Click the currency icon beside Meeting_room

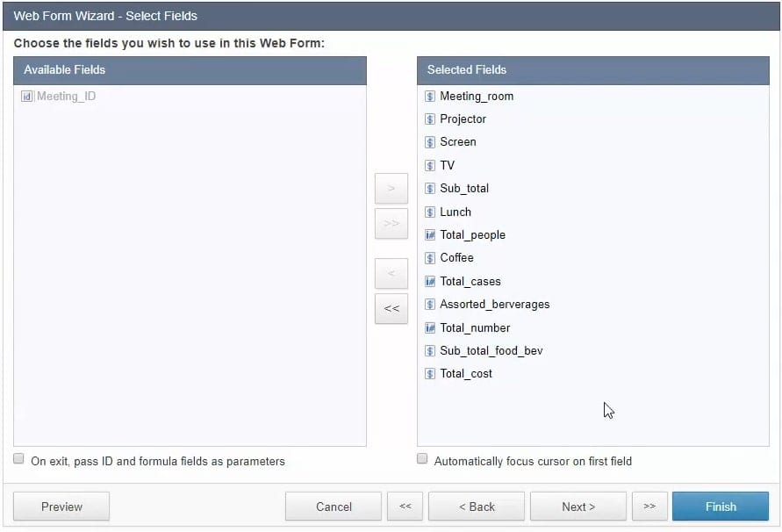coord(430,97)
